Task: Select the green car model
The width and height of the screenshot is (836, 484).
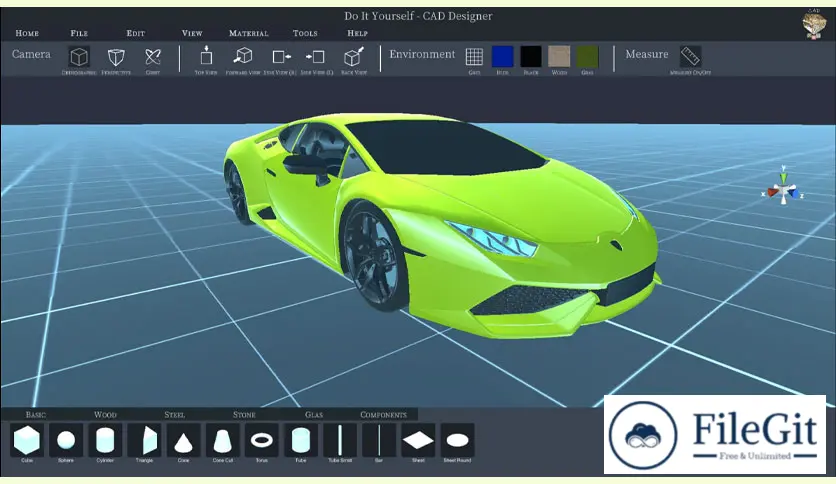Action: [x=441, y=224]
